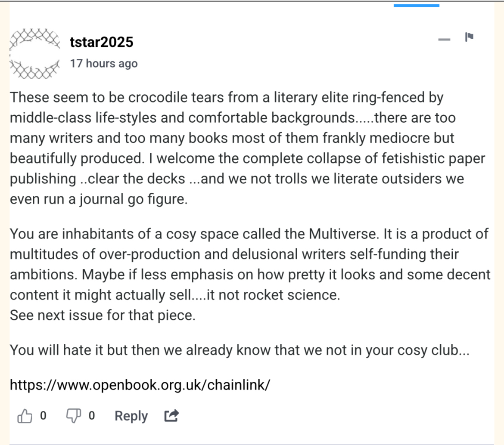Click the "17 hours ago" timestamp
The image size is (504, 445).
coord(104,64)
